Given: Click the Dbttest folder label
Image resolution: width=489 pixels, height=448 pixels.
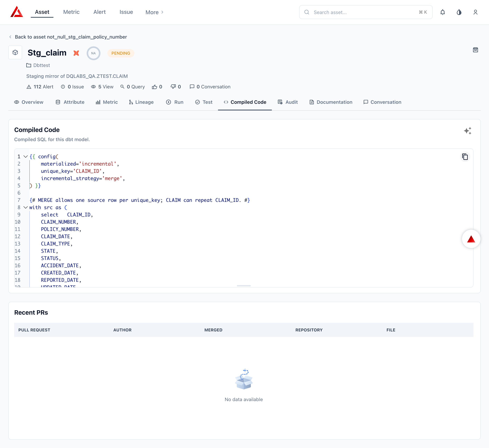Looking at the screenshot, I should point(42,65).
